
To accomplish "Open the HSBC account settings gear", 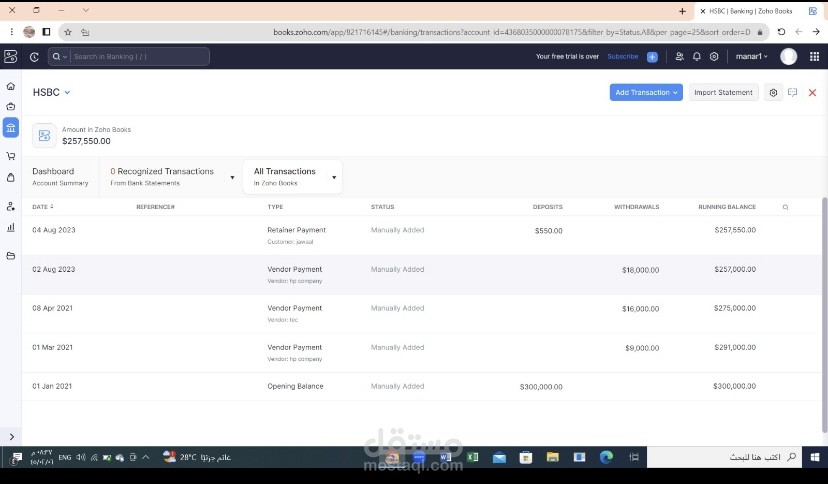I will pyautogui.click(x=773, y=92).
